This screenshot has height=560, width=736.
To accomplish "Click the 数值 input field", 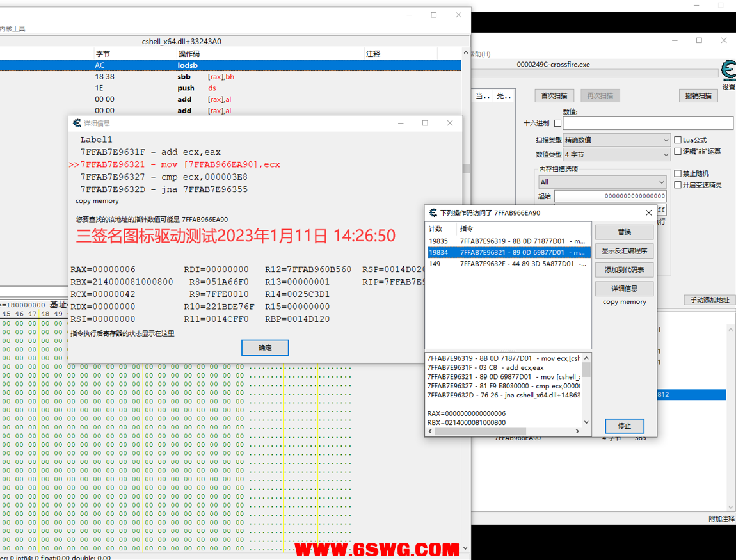I will [648, 123].
